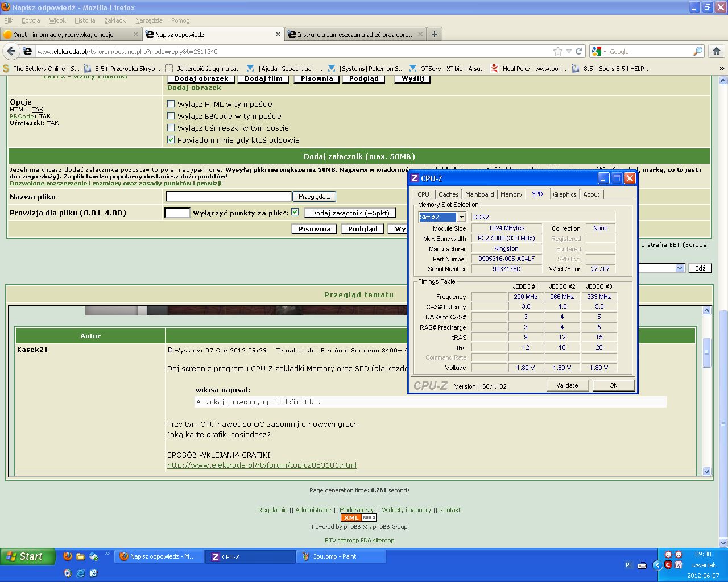
Task: Open the Historia menu
Action: [85, 20]
